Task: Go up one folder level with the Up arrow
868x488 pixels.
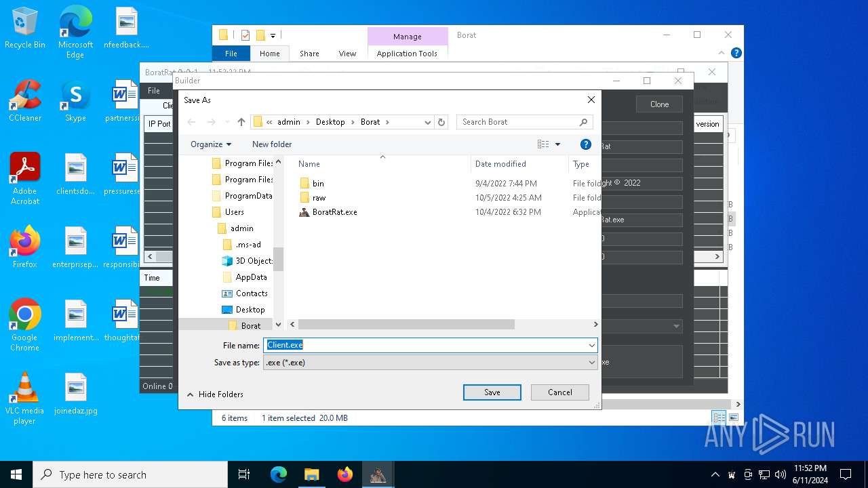Action: click(241, 122)
